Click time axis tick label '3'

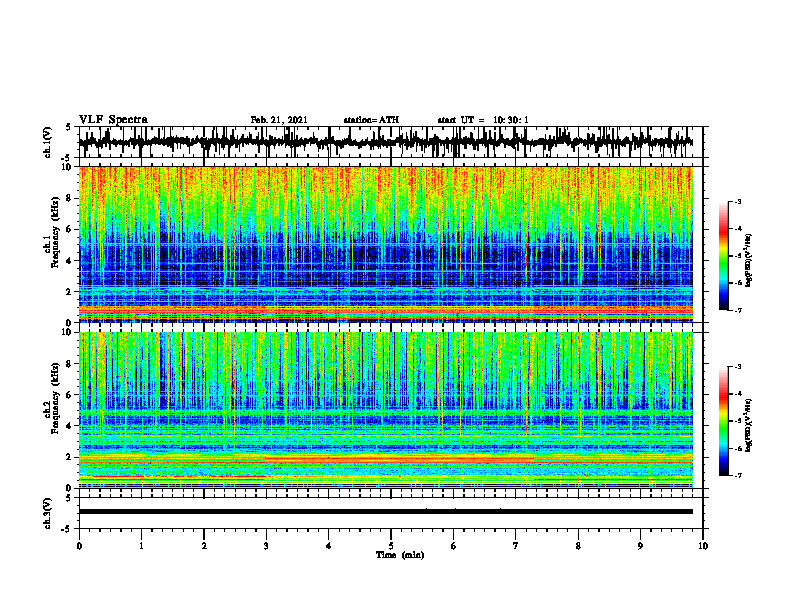click(x=266, y=546)
